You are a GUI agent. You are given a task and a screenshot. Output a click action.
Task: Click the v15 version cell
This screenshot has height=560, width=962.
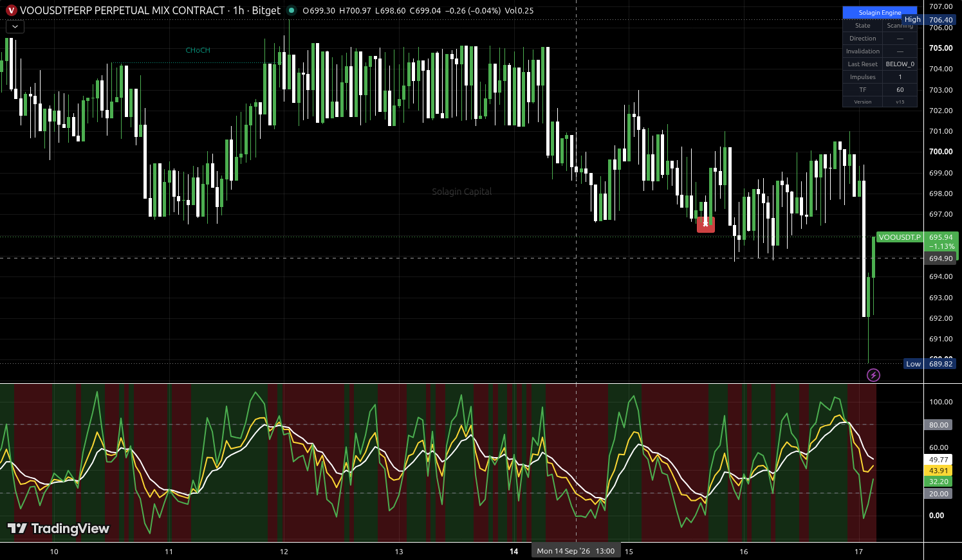coord(900,102)
